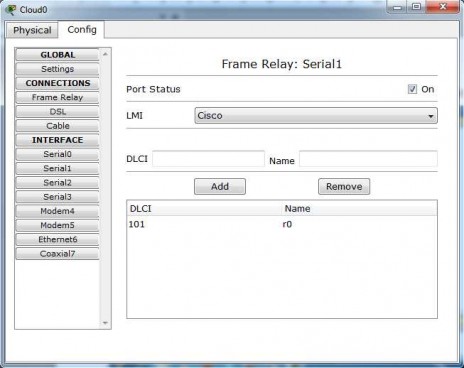Select the Config tab
The height and width of the screenshot is (368, 464).
coord(82,30)
